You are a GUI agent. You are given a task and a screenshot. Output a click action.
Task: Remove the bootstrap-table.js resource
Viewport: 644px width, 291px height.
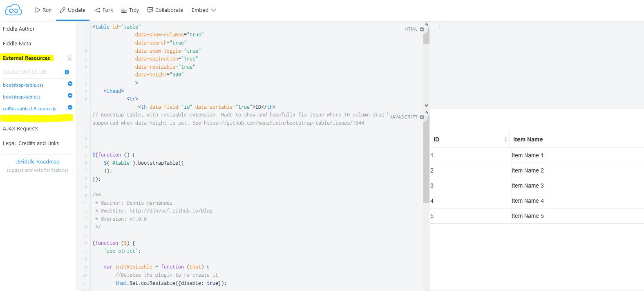pyautogui.click(x=70, y=96)
